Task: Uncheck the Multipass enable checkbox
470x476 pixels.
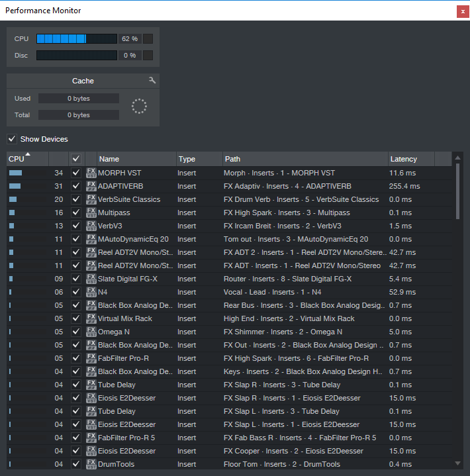Action: (76, 213)
